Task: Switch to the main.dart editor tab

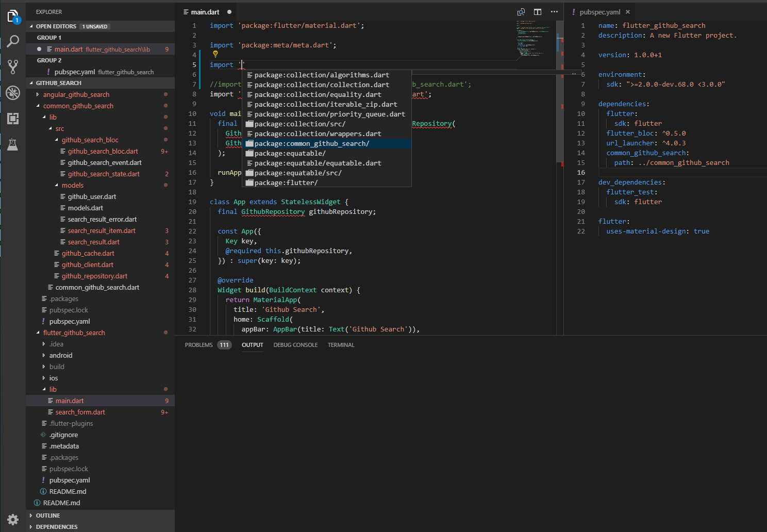Action: click(205, 12)
